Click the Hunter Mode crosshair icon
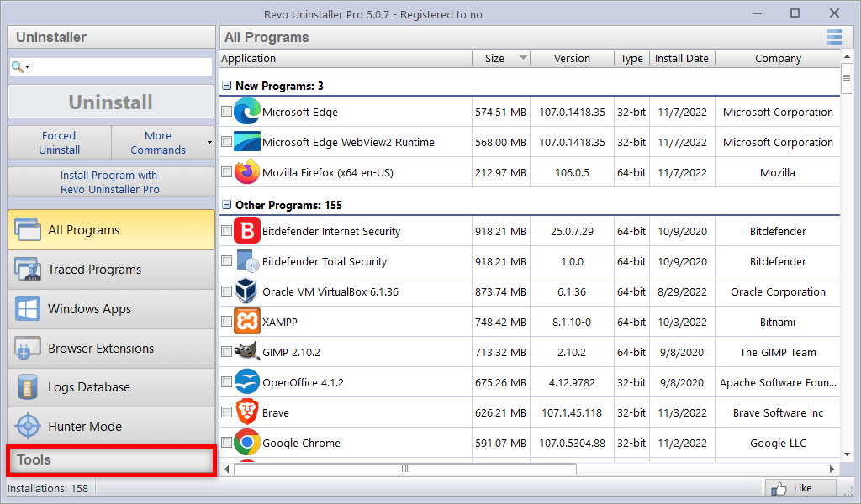Image resolution: width=861 pixels, height=504 pixels. (28, 426)
